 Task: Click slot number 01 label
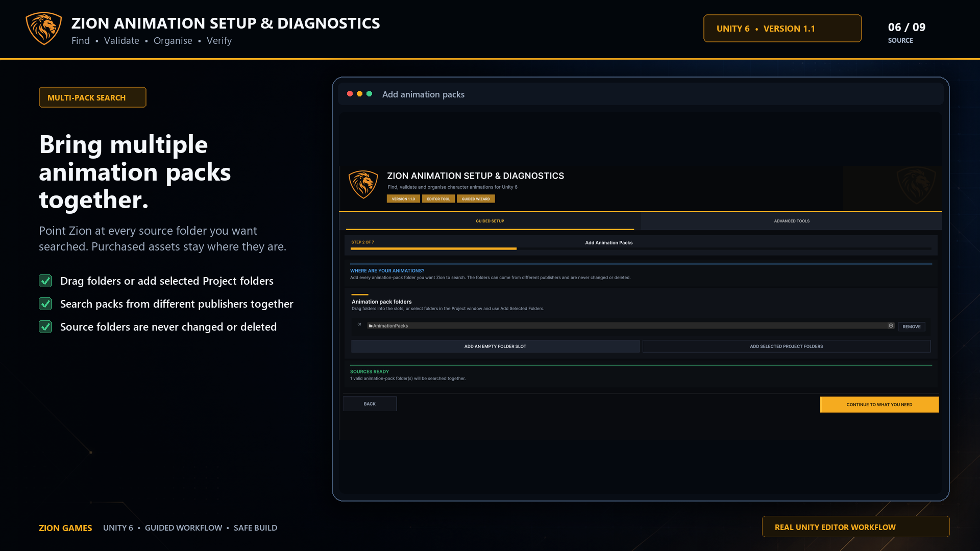(359, 324)
